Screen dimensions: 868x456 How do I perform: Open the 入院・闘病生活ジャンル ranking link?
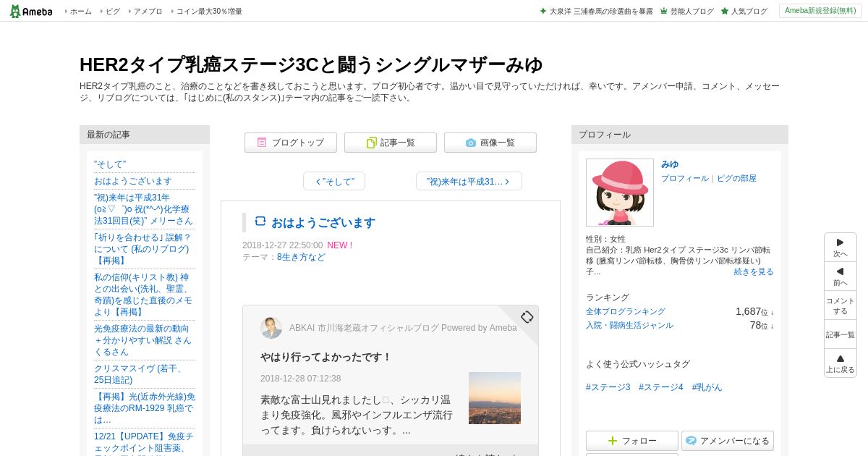(629, 325)
